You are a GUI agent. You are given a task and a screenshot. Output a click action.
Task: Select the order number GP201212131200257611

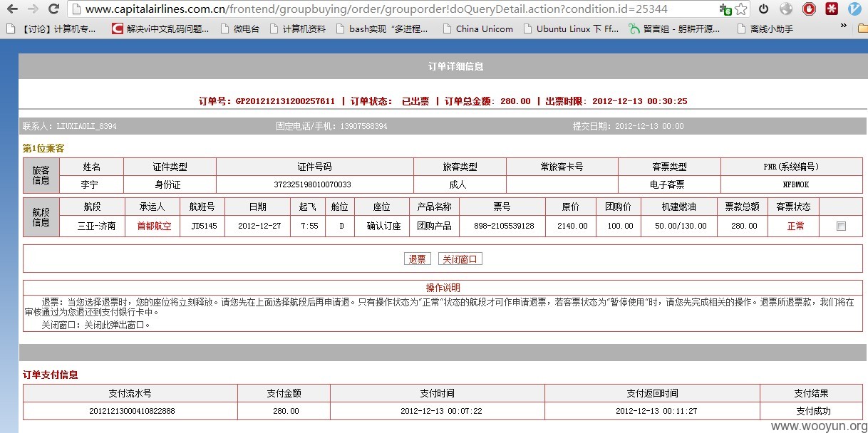coord(285,101)
